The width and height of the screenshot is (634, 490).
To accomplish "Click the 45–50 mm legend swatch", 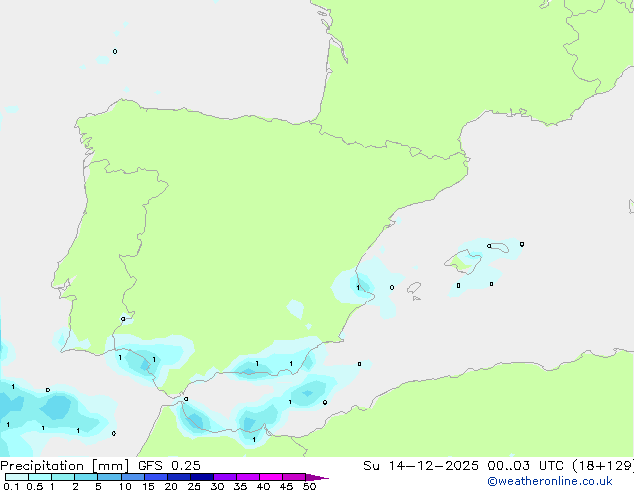I will coord(294,477).
